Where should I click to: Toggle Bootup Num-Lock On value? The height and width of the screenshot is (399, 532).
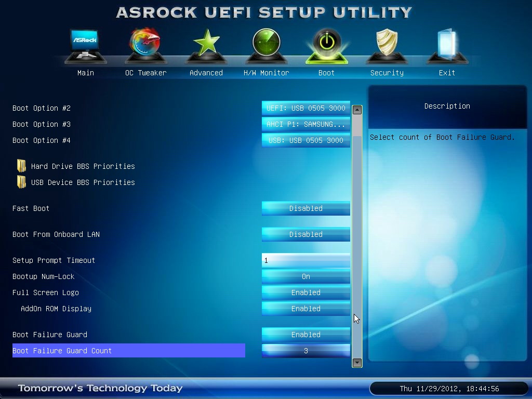pyautogui.click(x=306, y=276)
